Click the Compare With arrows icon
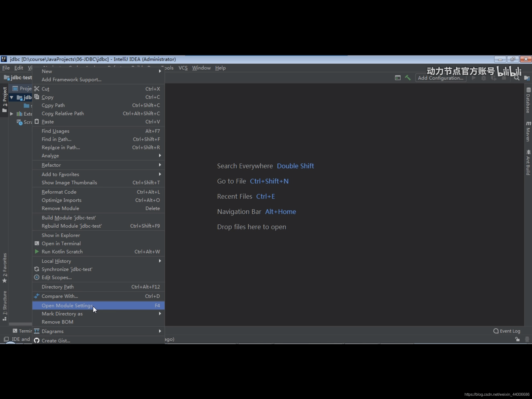Screen dimensions: 532x399 pos(37,296)
